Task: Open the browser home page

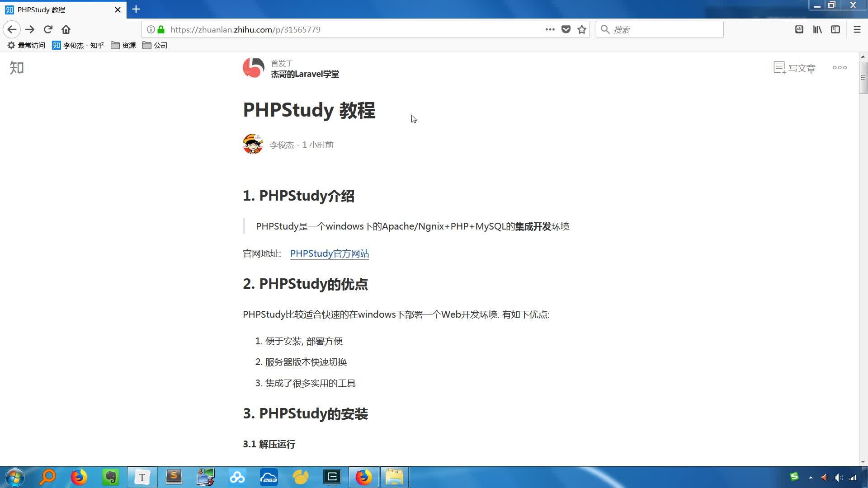Action: [66, 29]
